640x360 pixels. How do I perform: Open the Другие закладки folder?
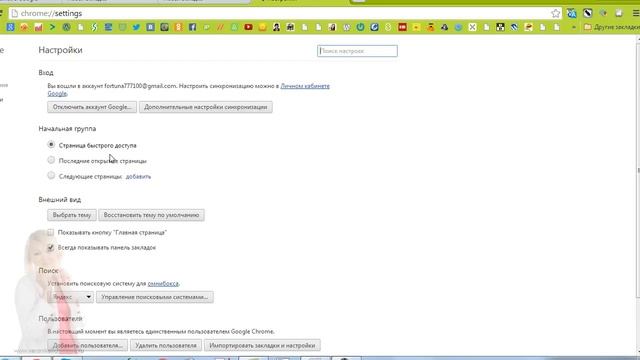click(x=612, y=27)
